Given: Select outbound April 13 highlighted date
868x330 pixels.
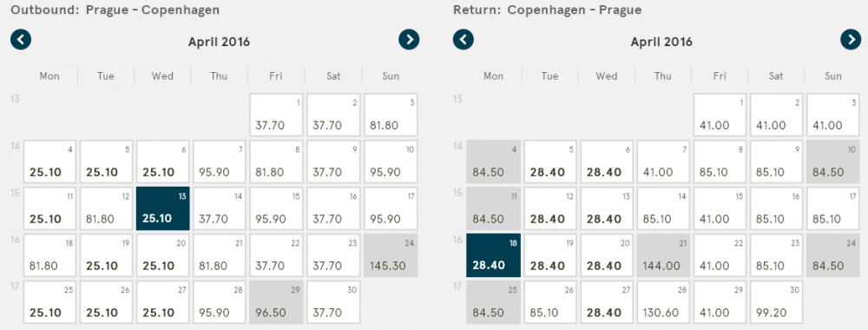Looking at the screenshot, I should click(x=163, y=208).
